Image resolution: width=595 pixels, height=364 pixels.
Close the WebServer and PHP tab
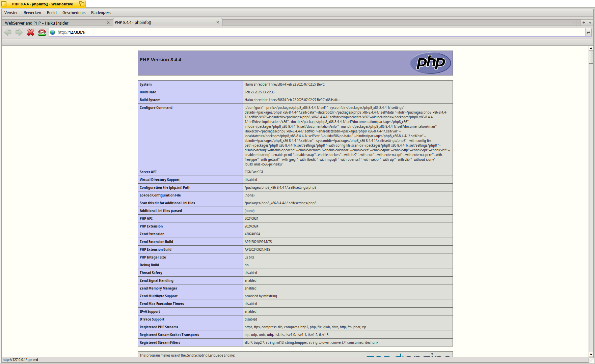[108, 23]
